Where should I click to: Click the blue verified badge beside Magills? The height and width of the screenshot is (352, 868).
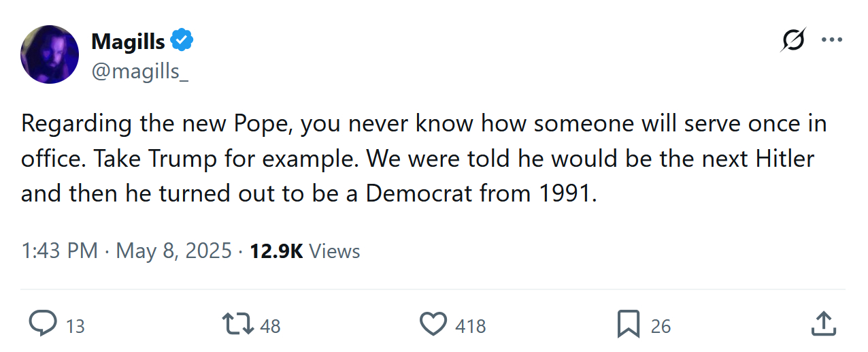182,41
